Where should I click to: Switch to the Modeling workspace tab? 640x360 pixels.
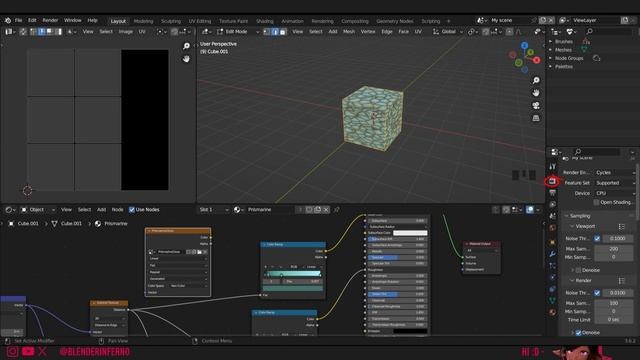click(143, 21)
